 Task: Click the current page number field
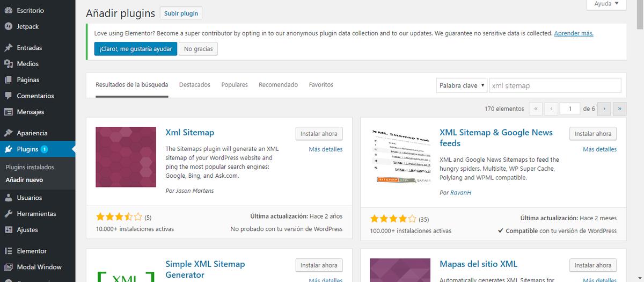point(569,109)
